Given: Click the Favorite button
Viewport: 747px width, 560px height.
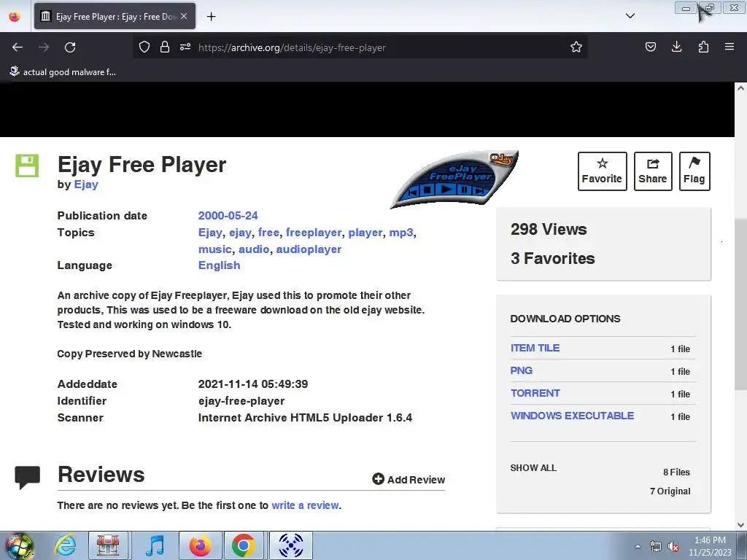Looking at the screenshot, I should 602,171.
